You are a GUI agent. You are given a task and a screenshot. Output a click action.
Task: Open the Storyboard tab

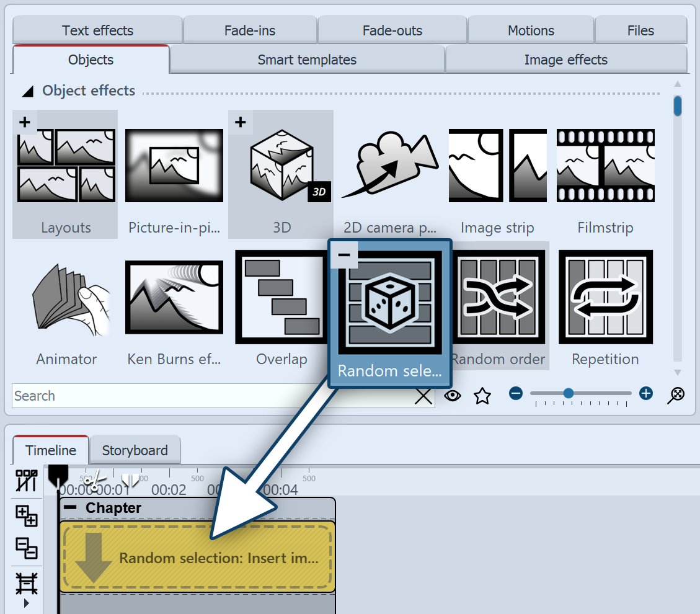tap(135, 450)
